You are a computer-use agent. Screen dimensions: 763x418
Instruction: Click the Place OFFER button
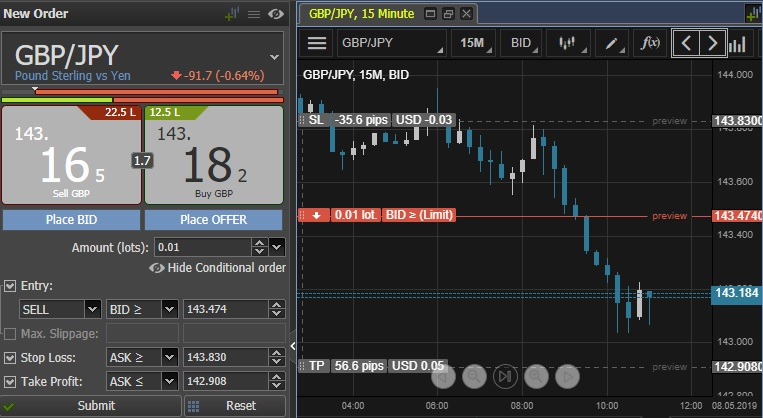point(214,220)
